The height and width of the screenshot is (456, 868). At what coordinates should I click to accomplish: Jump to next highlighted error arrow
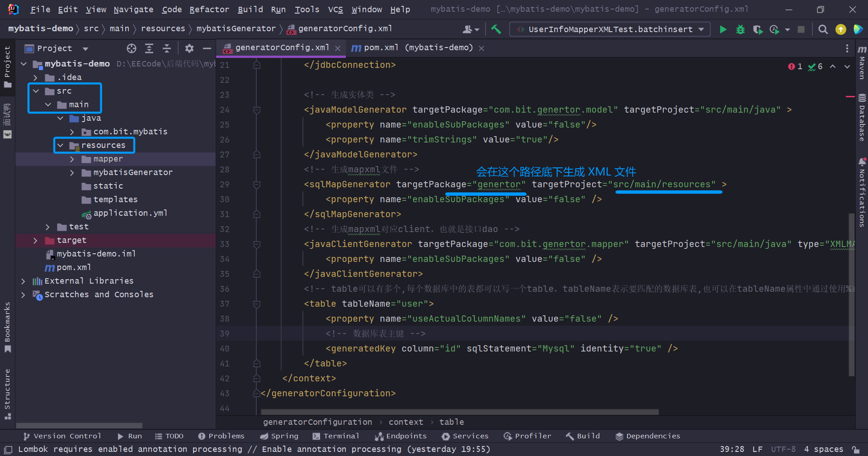pos(847,66)
